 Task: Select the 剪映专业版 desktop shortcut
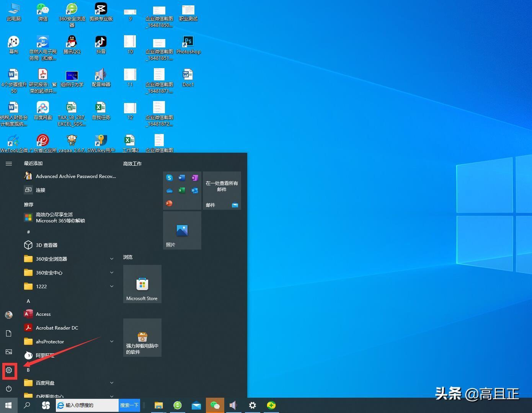pyautogui.click(x=101, y=12)
